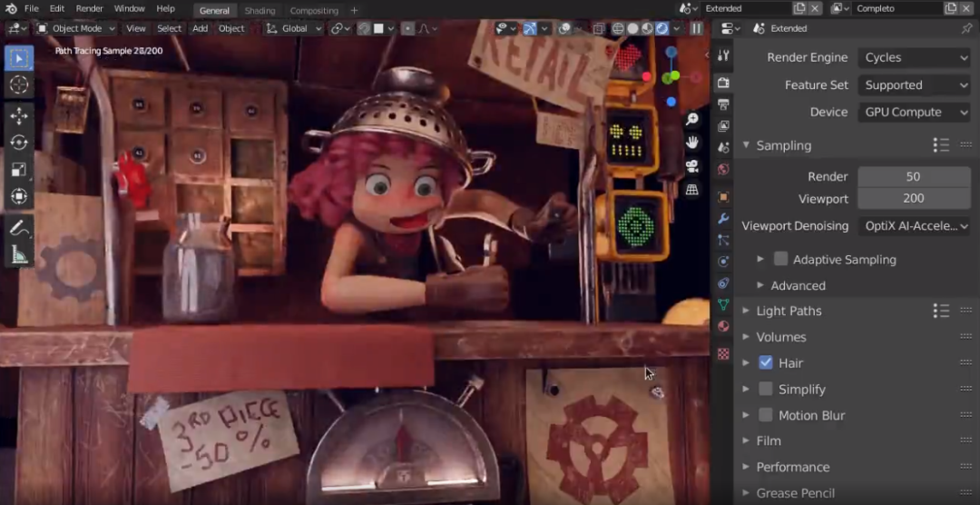The height and width of the screenshot is (505, 980).
Task: Toggle viewport X-ray mode
Action: pos(598,29)
